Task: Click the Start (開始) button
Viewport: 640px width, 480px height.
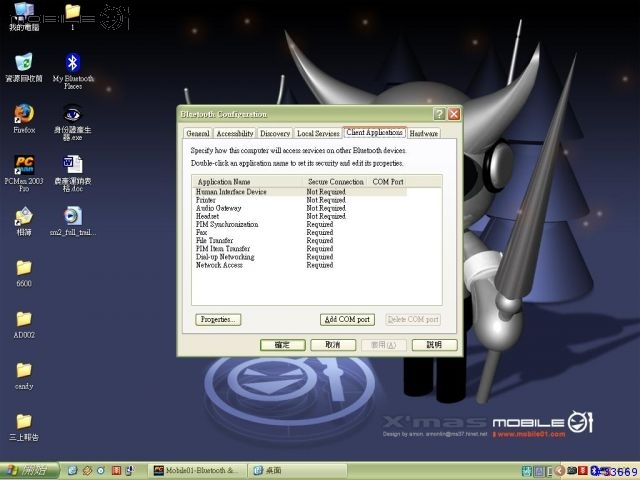Action: pyautogui.click(x=29, y=471)
